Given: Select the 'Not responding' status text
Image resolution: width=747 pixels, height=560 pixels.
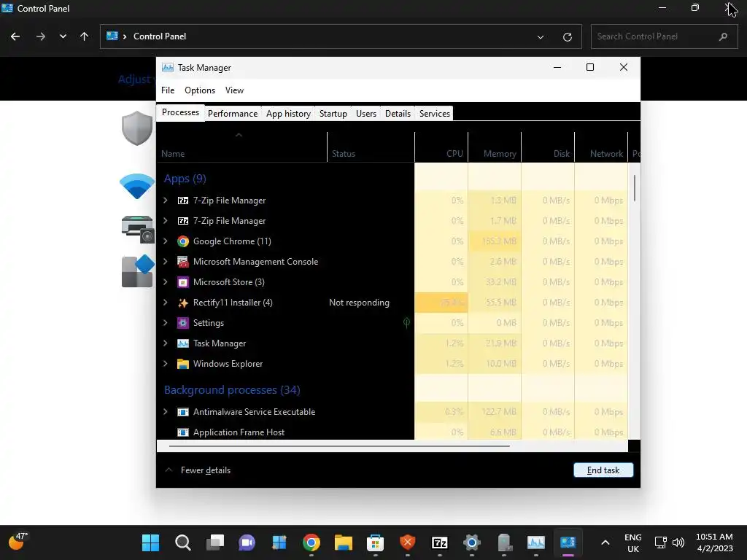Looking at the screenshot, I should [359, 303].
